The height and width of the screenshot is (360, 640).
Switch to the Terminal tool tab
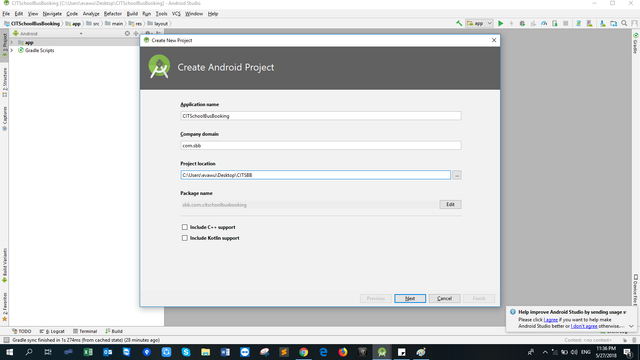pyautogui.click(x=85, y=331)
